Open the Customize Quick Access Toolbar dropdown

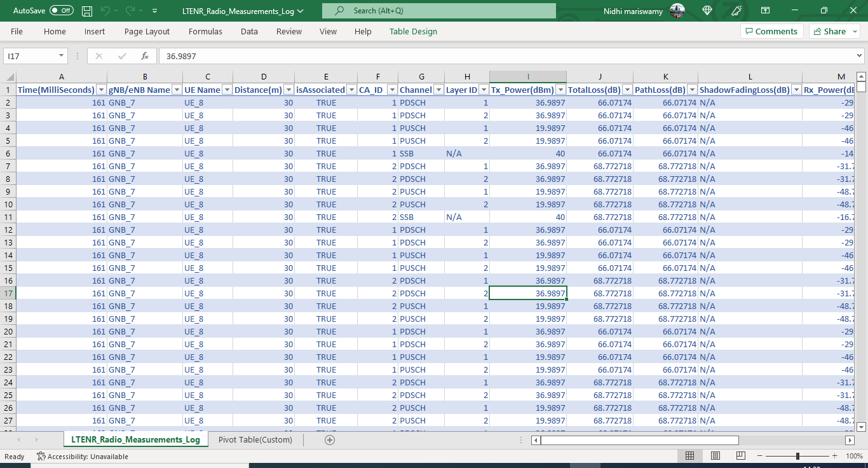click(x=155, y=11)
